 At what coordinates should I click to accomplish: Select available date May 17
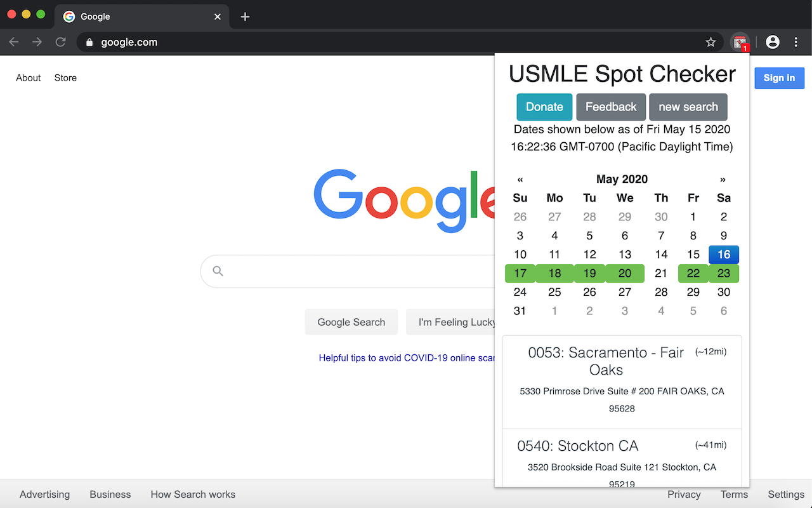pyautogui.click(x=520, y=274)
